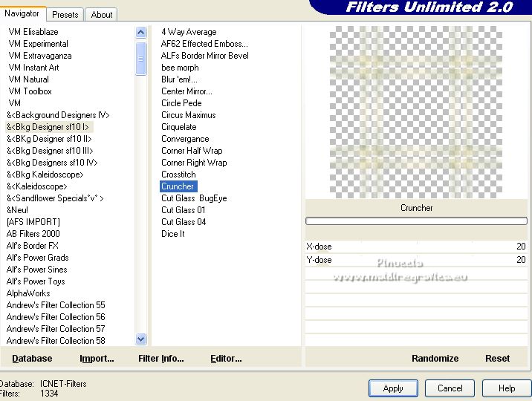This screenshot has width=532, height=401.
Task: Choose the Center Mirror... filter
Action: point(186,91)
